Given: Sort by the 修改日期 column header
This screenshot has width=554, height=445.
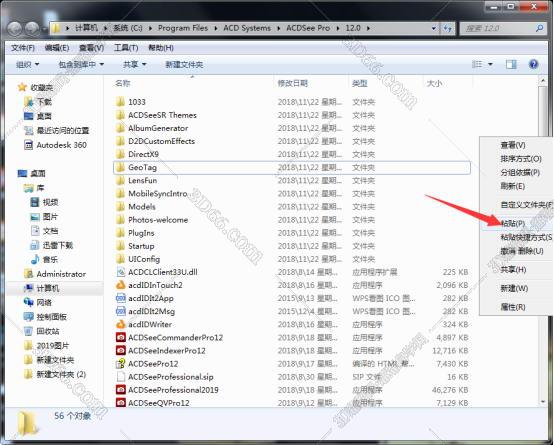Looking at the screenshot, I should point(293,83).
